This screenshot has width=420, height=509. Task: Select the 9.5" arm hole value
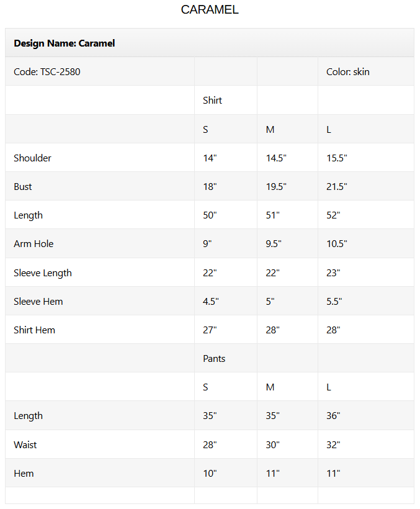[274, 244]
